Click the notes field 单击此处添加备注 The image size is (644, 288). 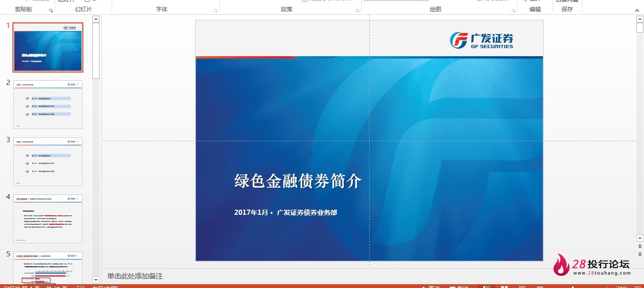pos(135,276)
